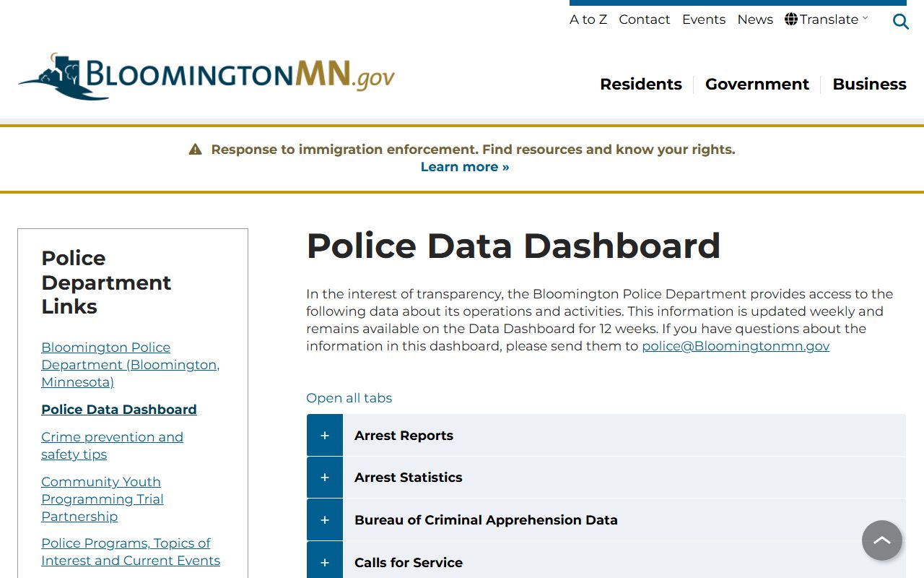924x578 pixels.
Task: Open the Contact link in top bar
Action: (x=645, y=20)
